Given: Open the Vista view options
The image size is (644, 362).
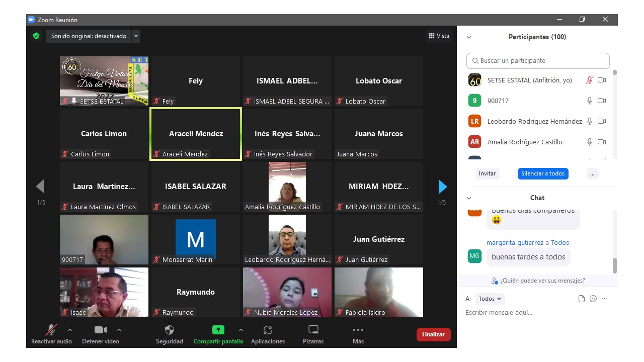Looking at the screenshot, I should tap(439, 36).
